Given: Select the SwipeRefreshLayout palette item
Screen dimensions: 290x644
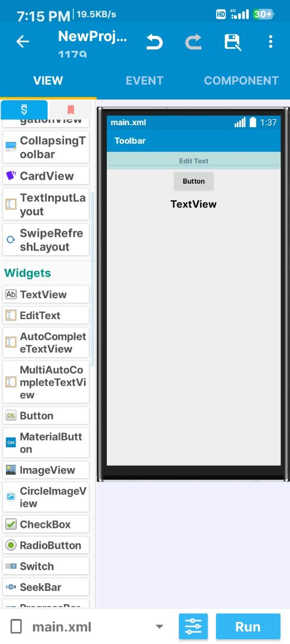Looking at the screenshot, I should (46, 240).
